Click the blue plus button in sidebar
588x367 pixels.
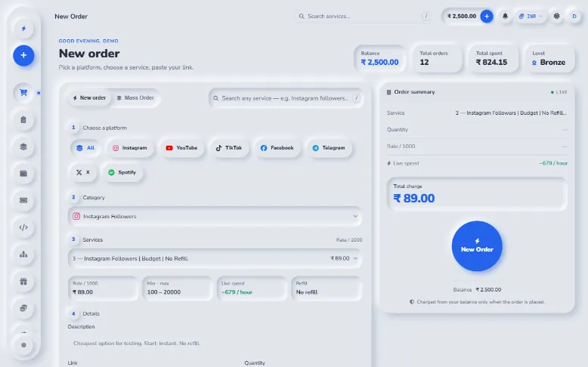click(23, 55)
